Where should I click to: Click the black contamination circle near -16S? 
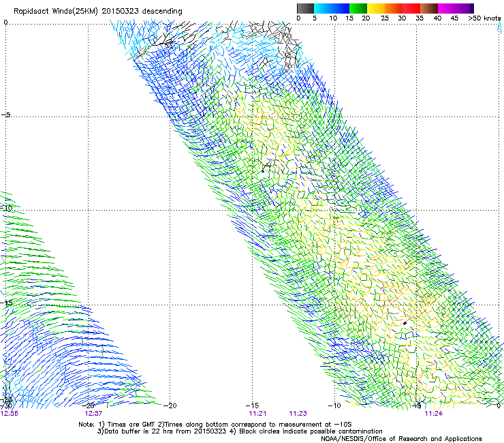coord(405,323)
